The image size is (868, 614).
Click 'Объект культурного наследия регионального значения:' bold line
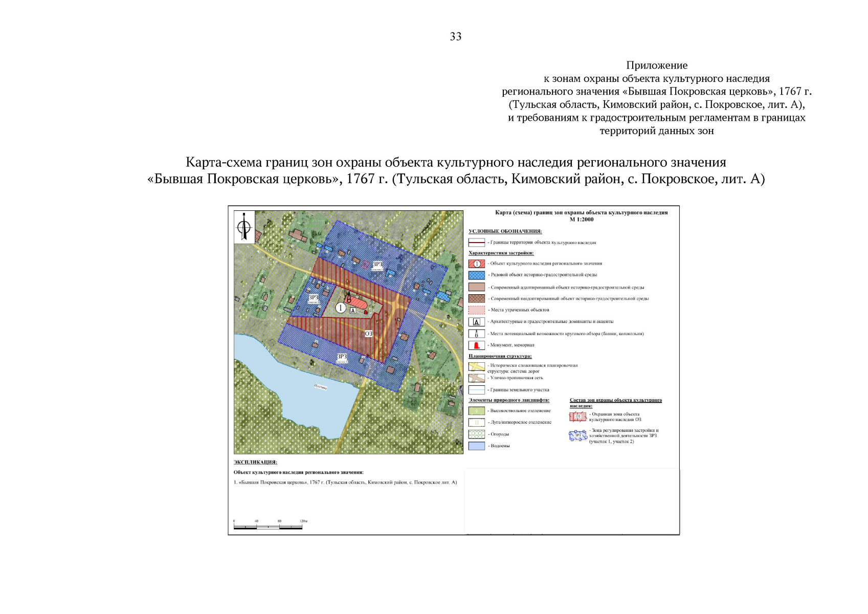pyautogui.click(x=299, y=472)
